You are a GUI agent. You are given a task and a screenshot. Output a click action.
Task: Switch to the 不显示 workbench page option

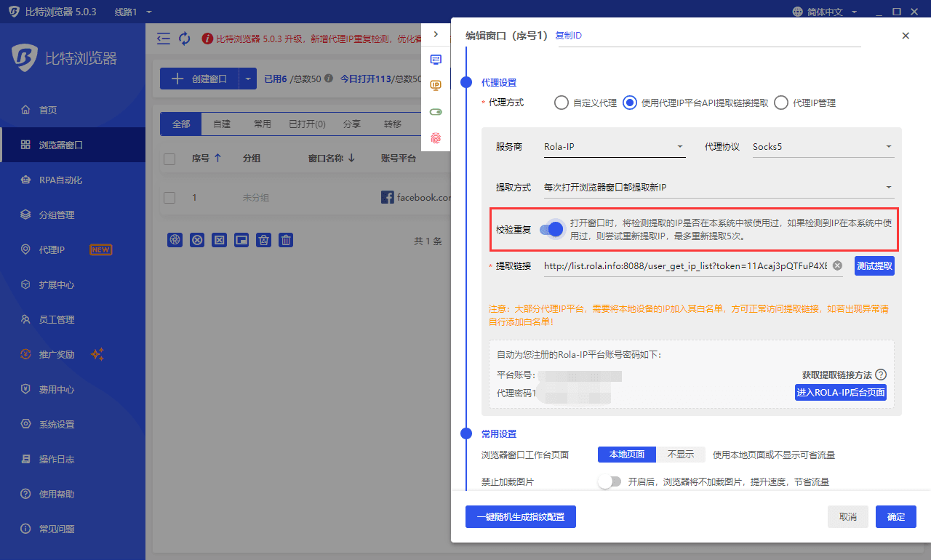680,455
